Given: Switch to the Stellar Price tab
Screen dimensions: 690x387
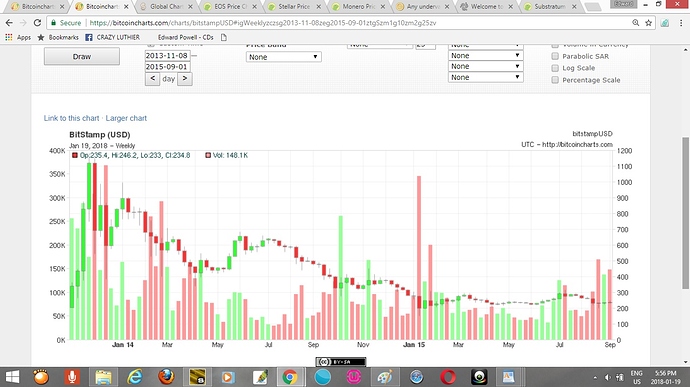Looking at the screenshot, I should [294, 7].
